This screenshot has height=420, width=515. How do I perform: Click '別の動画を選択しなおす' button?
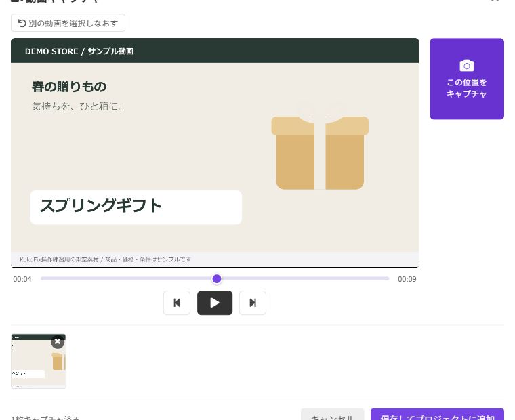[x=68, y=23]
